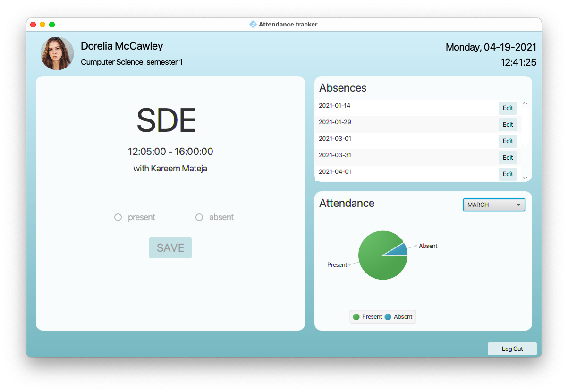The width and height of the screenshot is (568, 392).
Task: Click the Dorelia McCawley name label
Action: click(x=122, y=46)
